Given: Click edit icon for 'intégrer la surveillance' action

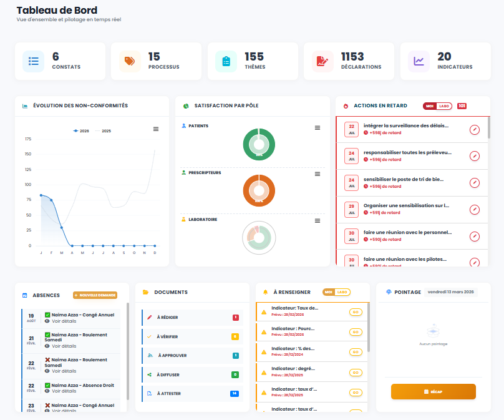Looking at the screenshot, I should coord(475,130).
